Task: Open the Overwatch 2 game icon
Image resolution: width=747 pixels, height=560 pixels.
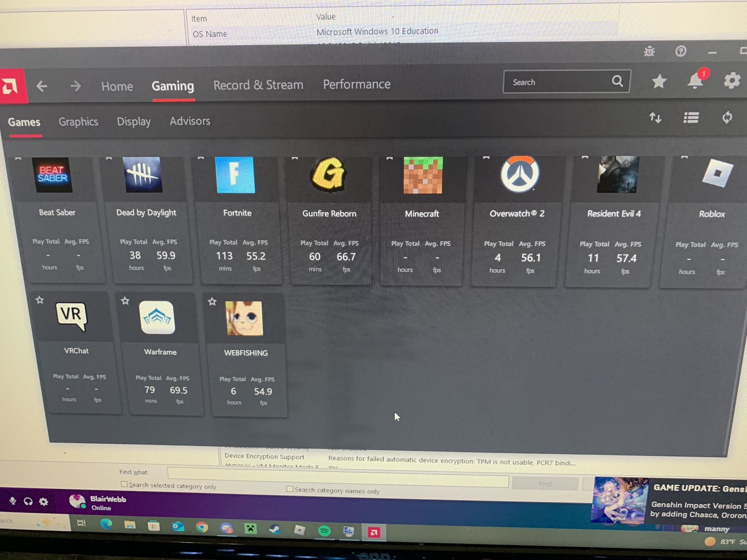Action: click(x=520, y=174)
